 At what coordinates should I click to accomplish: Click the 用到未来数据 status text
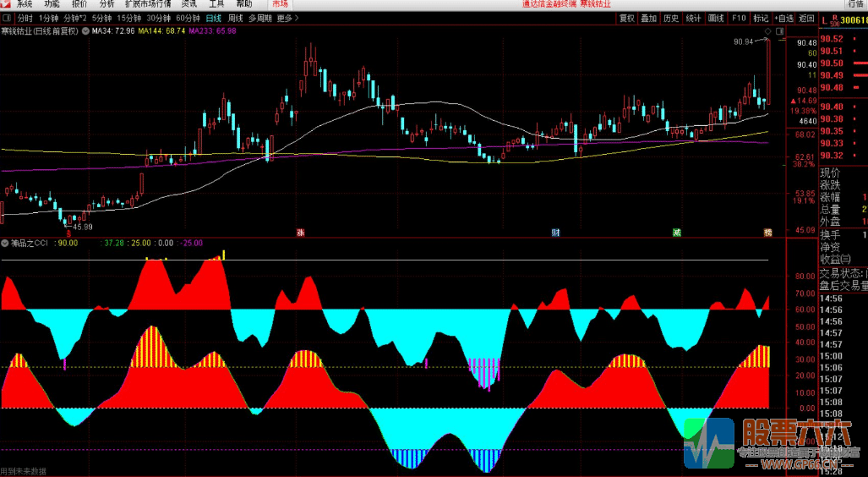click(x=24, y=471)
